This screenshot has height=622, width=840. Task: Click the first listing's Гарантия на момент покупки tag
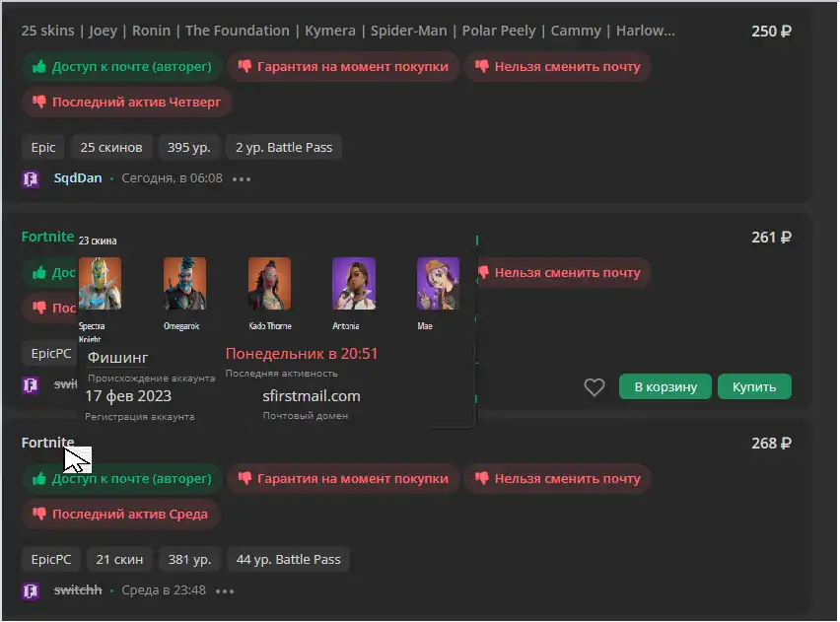point(343,66)
